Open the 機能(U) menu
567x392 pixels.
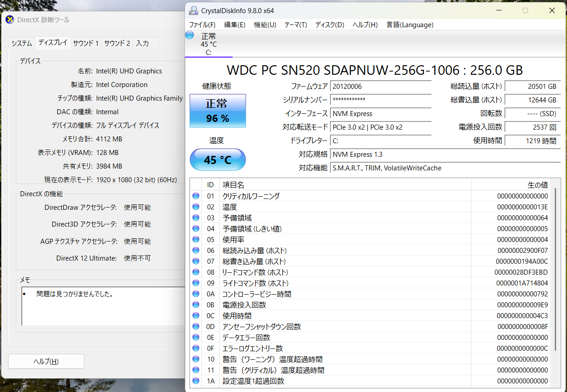click(265, 25)
